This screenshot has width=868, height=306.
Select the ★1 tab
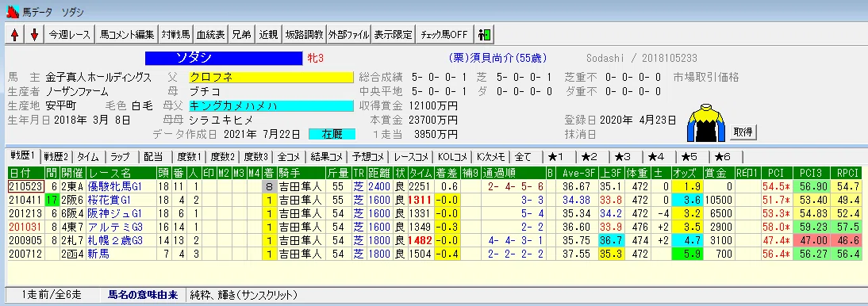(558, 157)
